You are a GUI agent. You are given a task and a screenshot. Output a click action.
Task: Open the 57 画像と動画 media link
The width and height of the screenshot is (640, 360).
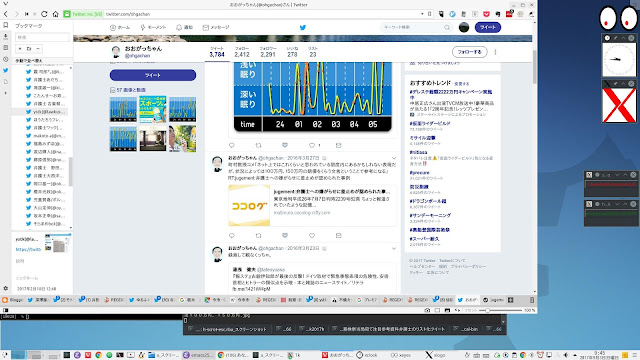tap(128, 90)
